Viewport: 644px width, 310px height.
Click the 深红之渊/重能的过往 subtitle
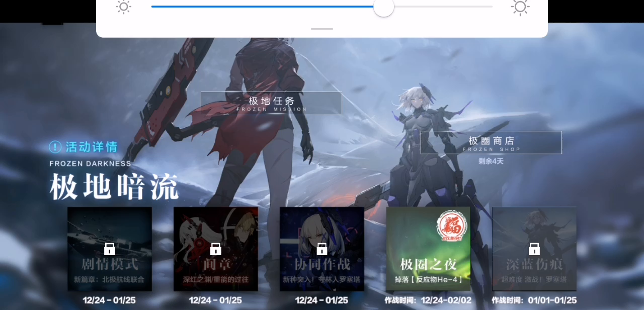click(216, 279)
